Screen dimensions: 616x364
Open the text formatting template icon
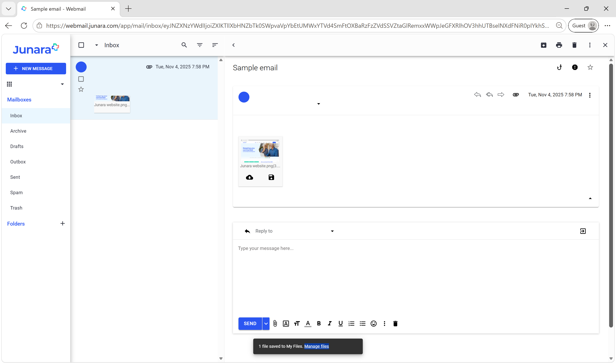286,324
